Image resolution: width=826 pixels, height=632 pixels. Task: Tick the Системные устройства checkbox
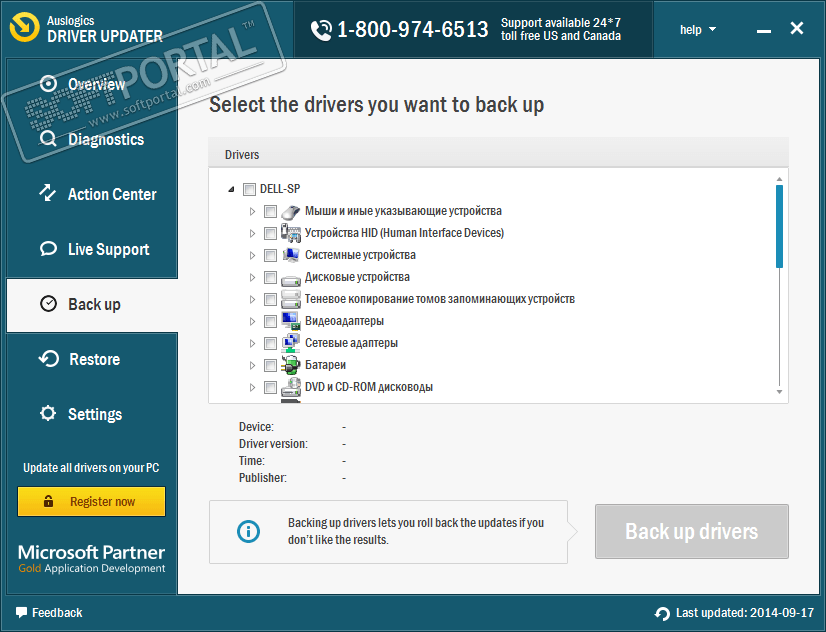[x=270, y=255]
